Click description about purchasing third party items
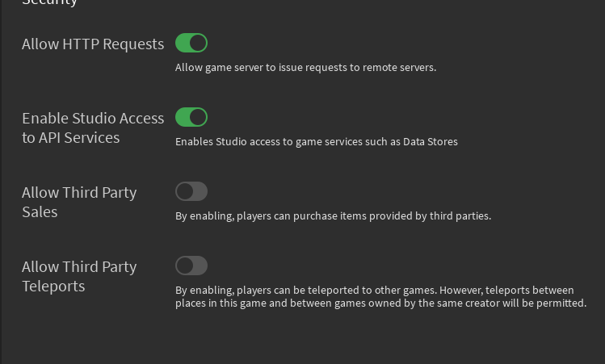The width and height of the screenshot is (605, 364). 333,216
